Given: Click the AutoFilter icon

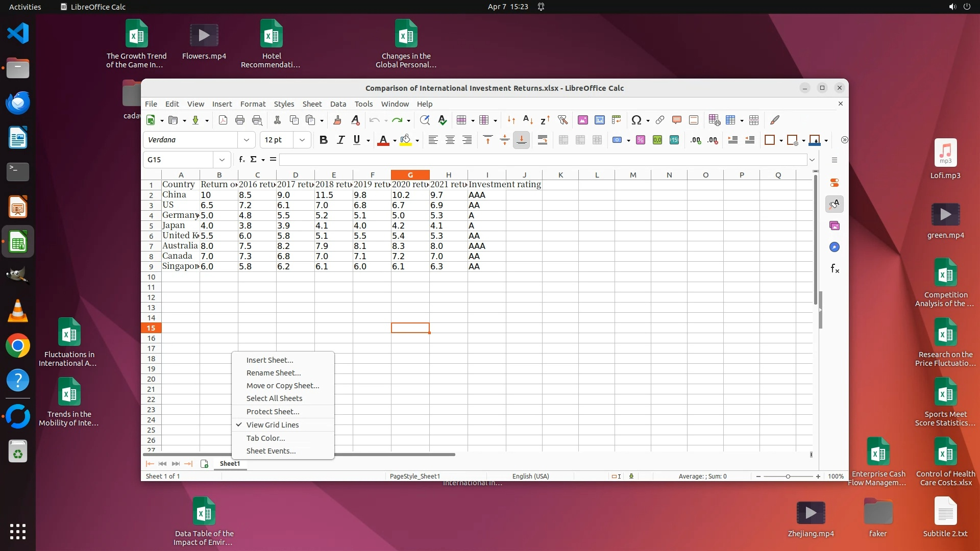Looking at the screenshot, I should (562, 120).
